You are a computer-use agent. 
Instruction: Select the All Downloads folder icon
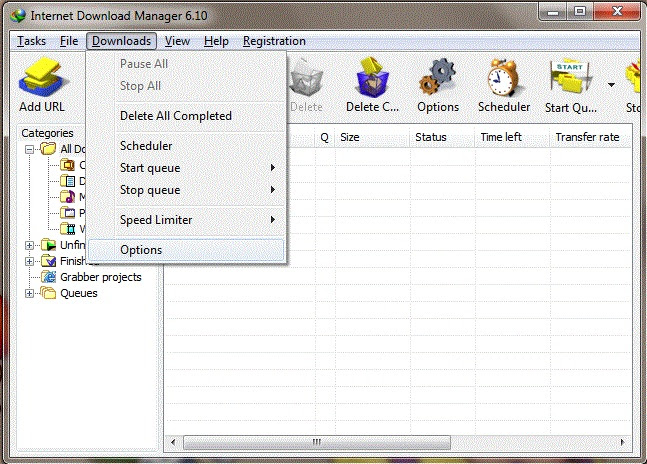(x=48, y=148)
